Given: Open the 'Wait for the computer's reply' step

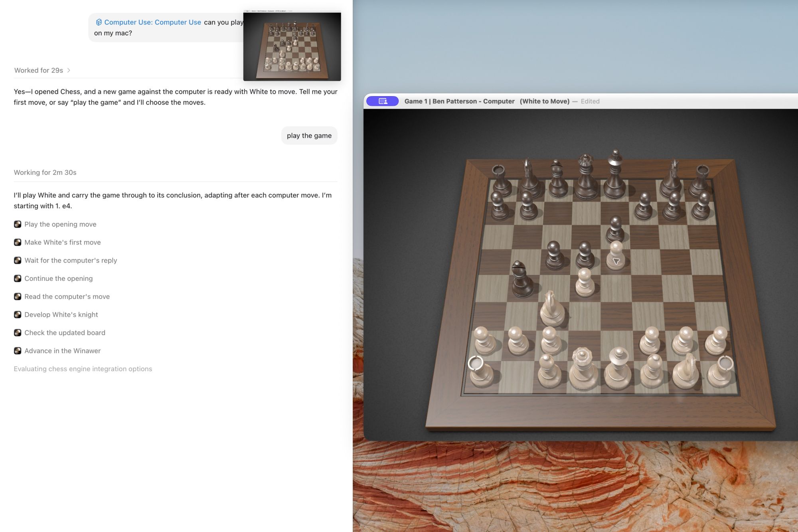Looking at the screenshot, I should [x=71, y=260].
